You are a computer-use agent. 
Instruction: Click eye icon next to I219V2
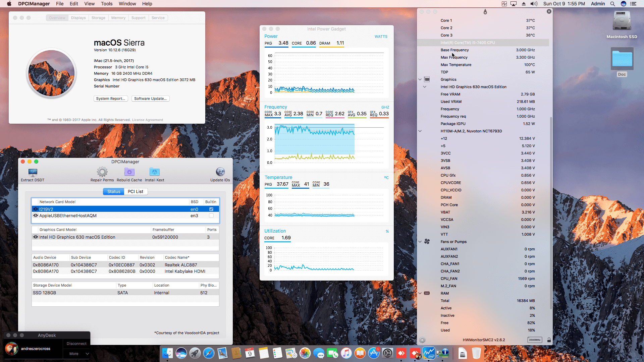coord(36,209)
